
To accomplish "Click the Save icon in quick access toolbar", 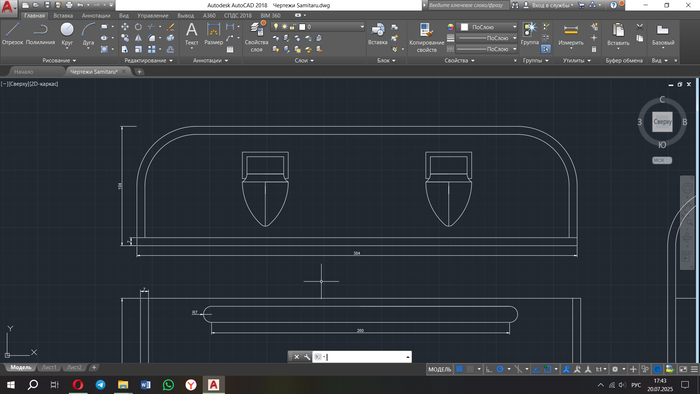I will (47, 5).
